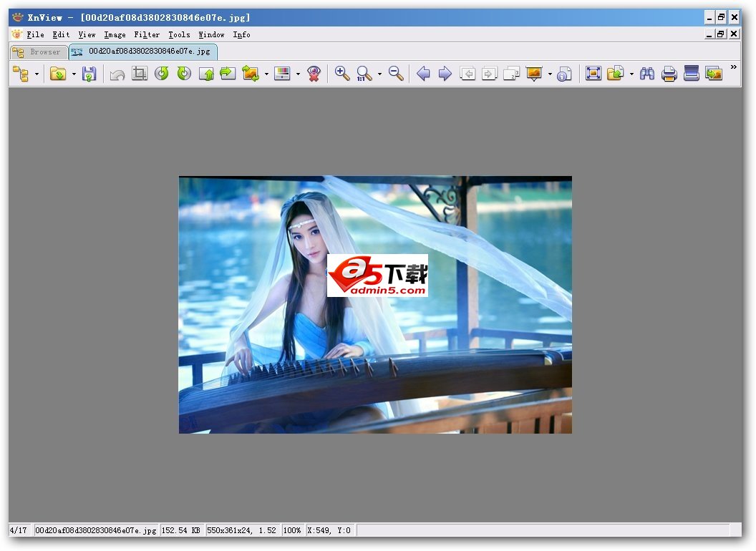Open search with the binoculars icon
The width and height of the screenshot is (756, 551).
point(647,74)
